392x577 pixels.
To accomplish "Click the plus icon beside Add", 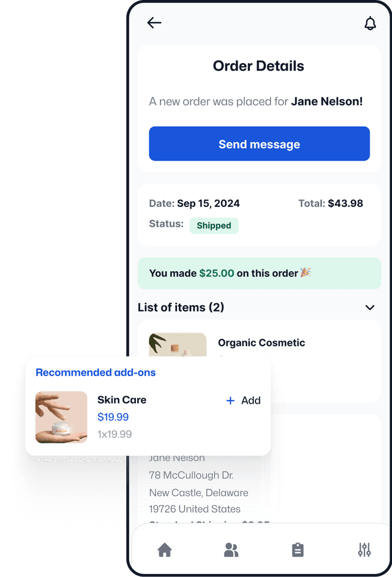I will tap(231, 401).
